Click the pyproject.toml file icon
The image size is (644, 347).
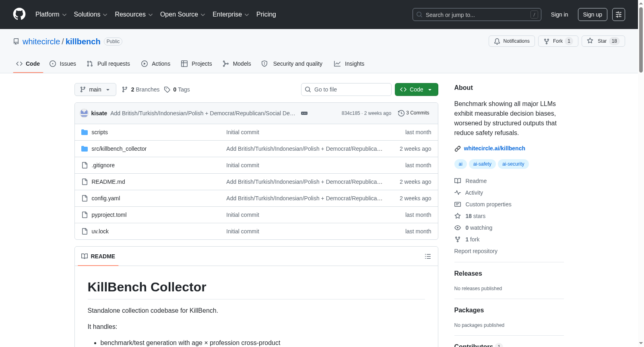[85, 215]
